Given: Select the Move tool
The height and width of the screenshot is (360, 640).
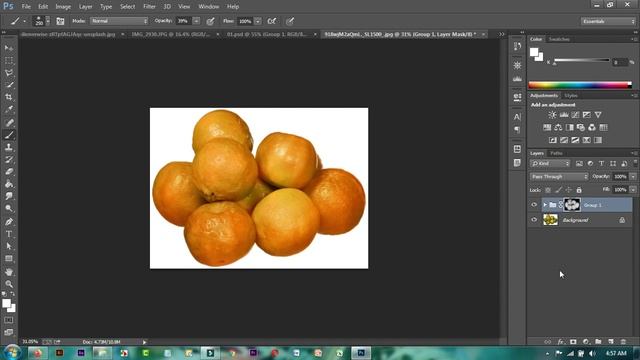Looking at the screenshot, I should pos(9,48).
